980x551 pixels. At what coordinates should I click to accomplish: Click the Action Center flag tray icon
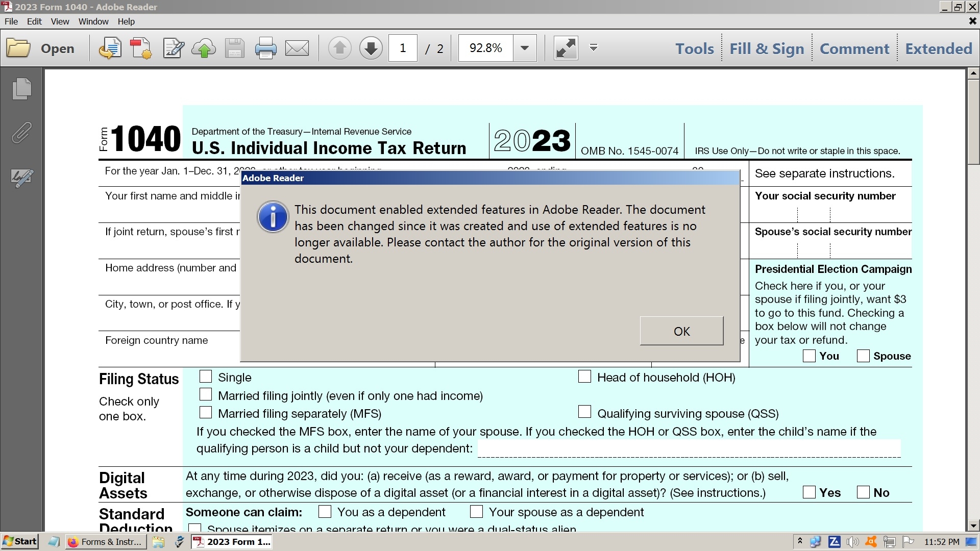click(x=908, y=542)
